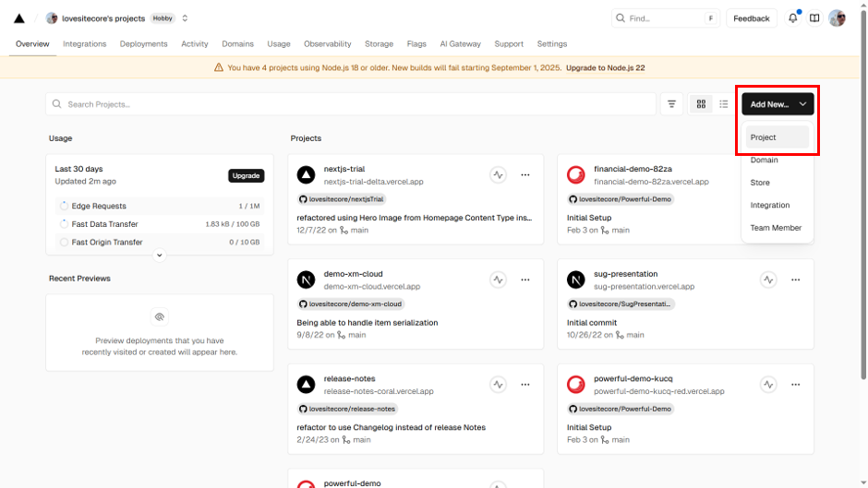The height and width of the screenshot is (488, 868).
Task: Open the Settings tab
Action: 552,43
